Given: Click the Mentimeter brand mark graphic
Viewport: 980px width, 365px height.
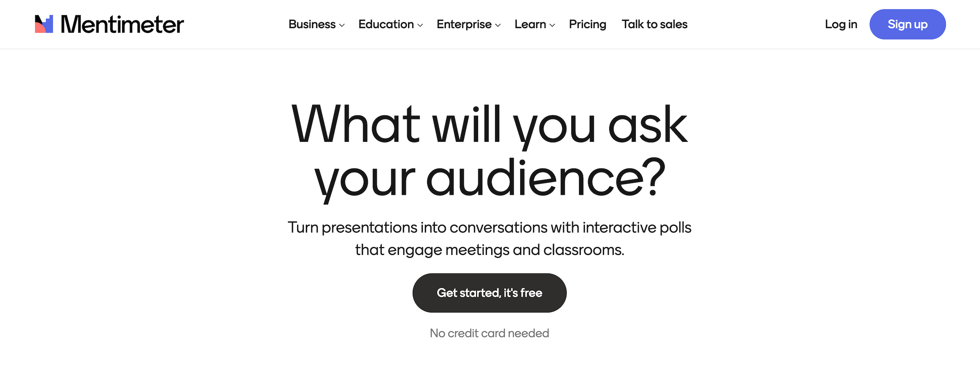Looking at the screenshot, I should coord(44,24).
